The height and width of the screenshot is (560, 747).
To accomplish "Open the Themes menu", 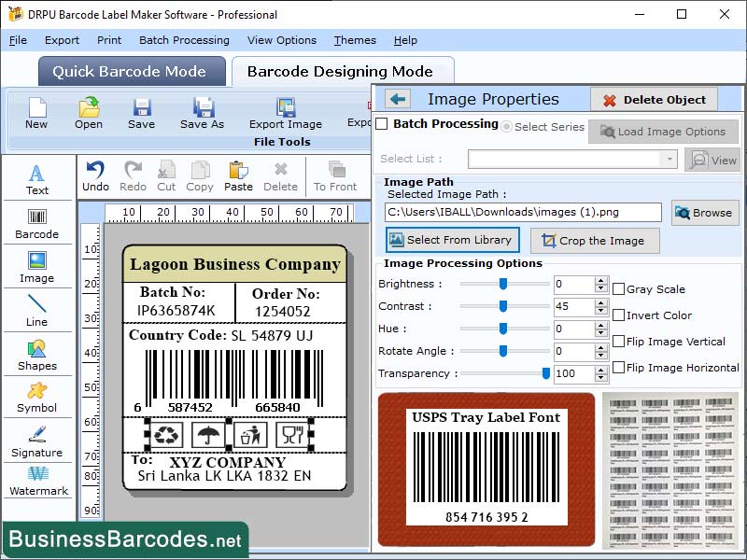I will tap(355, 40).
